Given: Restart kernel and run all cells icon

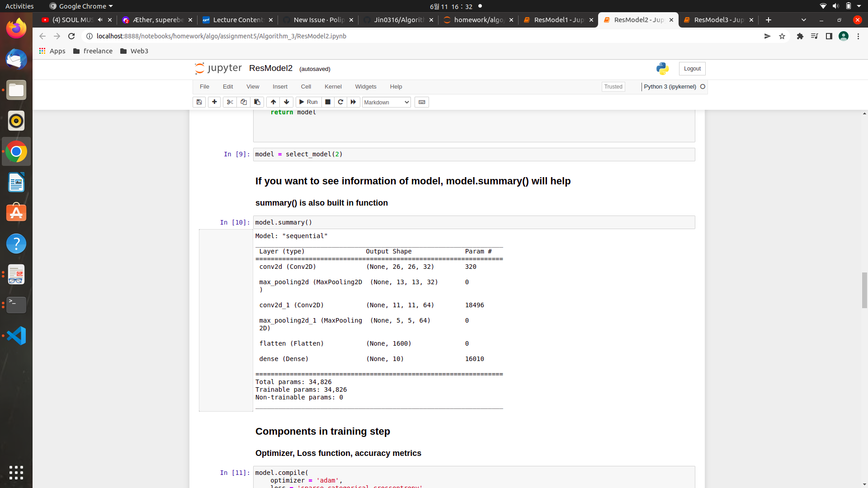Looking at the screenshot, I should pos(354,102).
